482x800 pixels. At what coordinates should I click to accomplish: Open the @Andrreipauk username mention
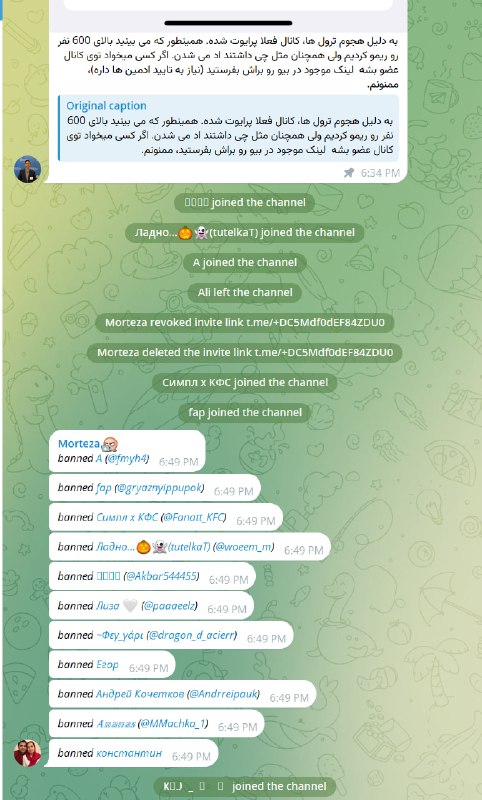click(223, 694)
